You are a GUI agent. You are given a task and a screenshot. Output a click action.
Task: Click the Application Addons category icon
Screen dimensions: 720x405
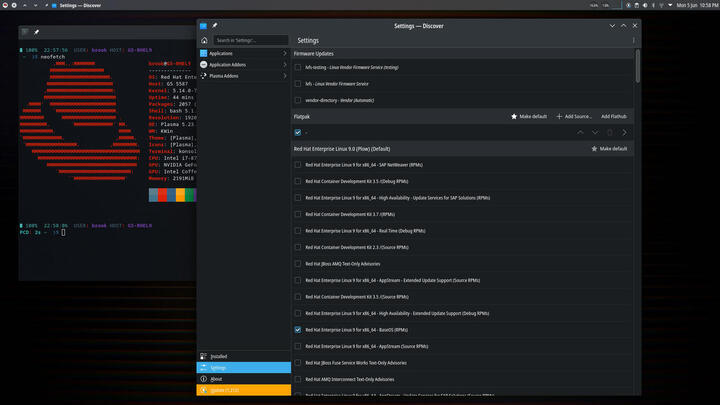(203, 65)
